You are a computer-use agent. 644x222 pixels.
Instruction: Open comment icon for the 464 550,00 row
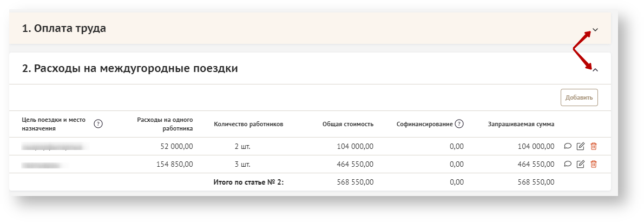568,164
